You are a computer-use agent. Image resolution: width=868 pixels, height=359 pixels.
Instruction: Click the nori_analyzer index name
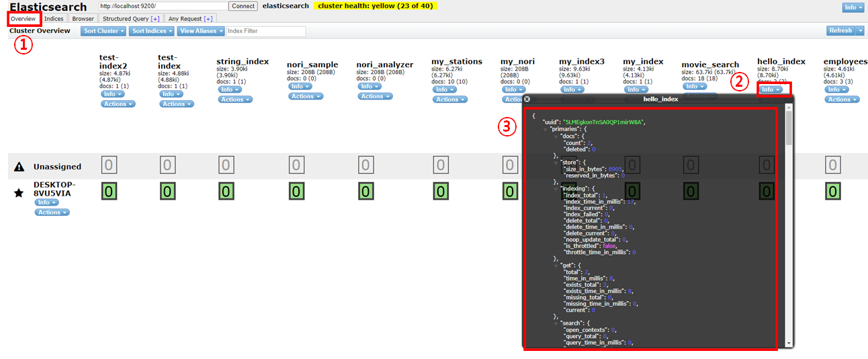pos(385,65)
